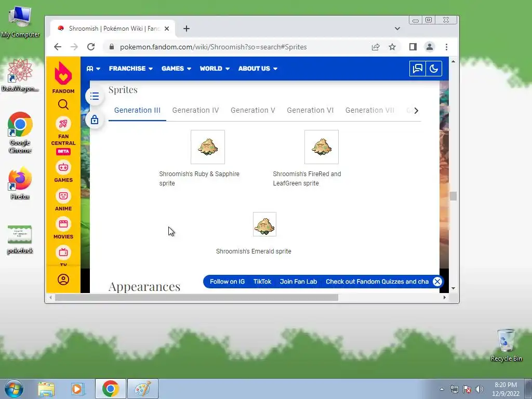Show the table of contents list button
Image resolution: width=532 pixels, height=399 pixels.
pos(95,96)
